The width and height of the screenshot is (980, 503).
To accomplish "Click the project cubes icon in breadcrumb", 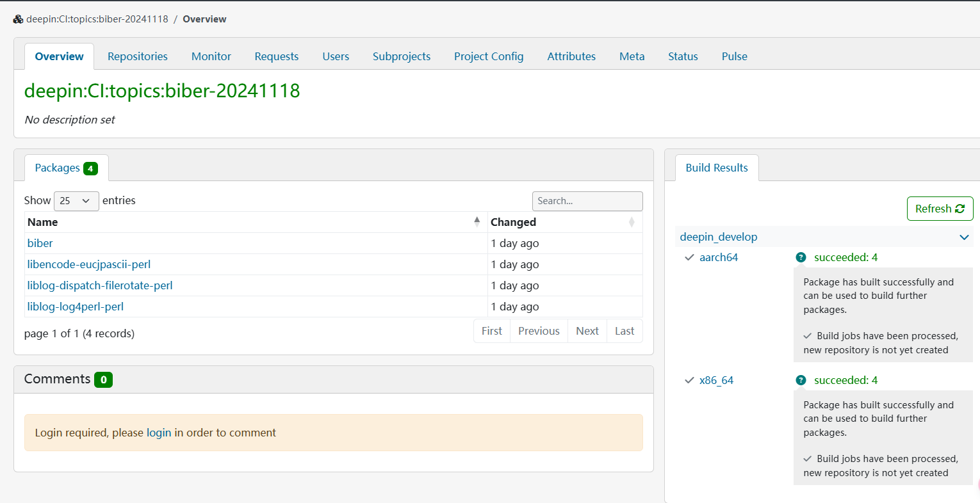I will 18,19.
